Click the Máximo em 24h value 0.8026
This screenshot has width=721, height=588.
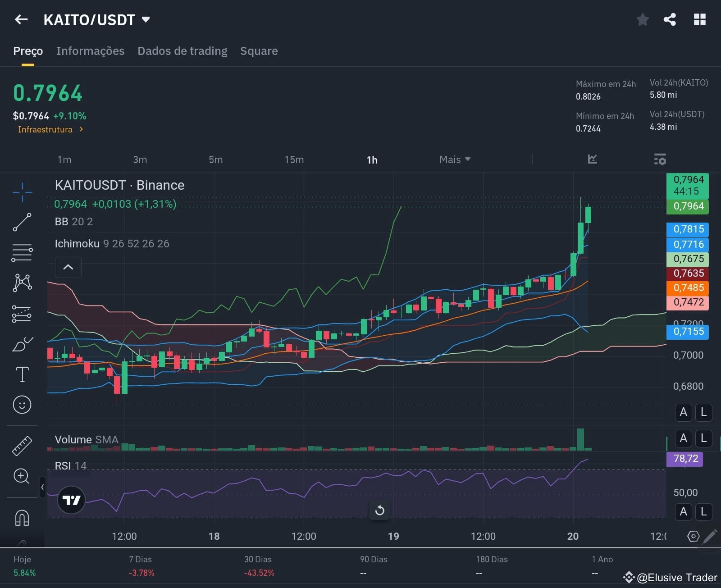(588, 97)
